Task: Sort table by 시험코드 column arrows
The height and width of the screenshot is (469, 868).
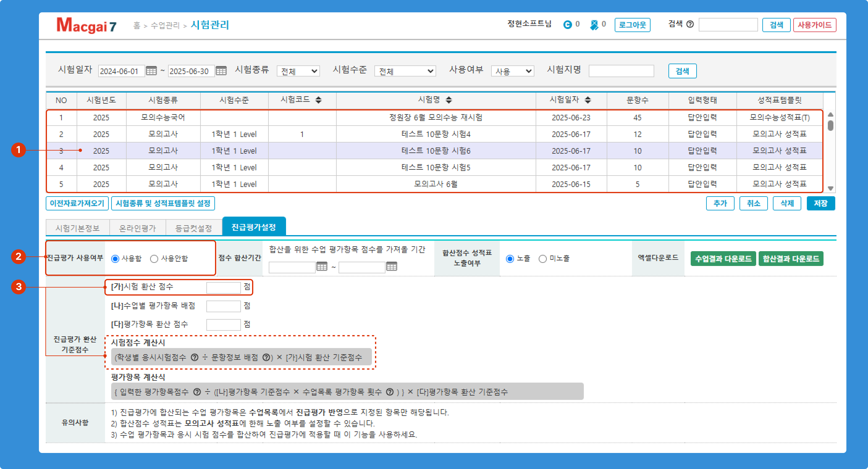Action: click(318, 100)
